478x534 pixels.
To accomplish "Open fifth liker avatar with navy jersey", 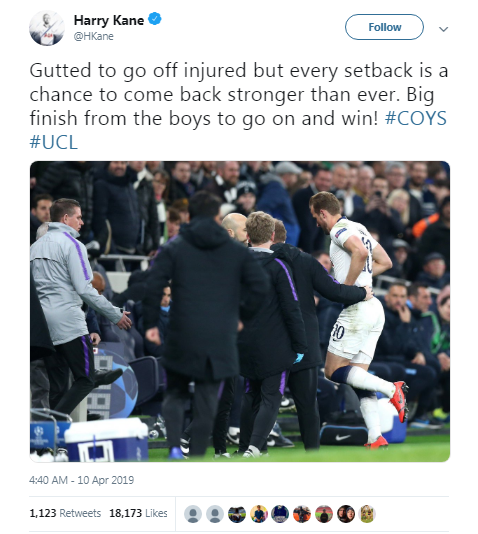I will click(280, 514).
